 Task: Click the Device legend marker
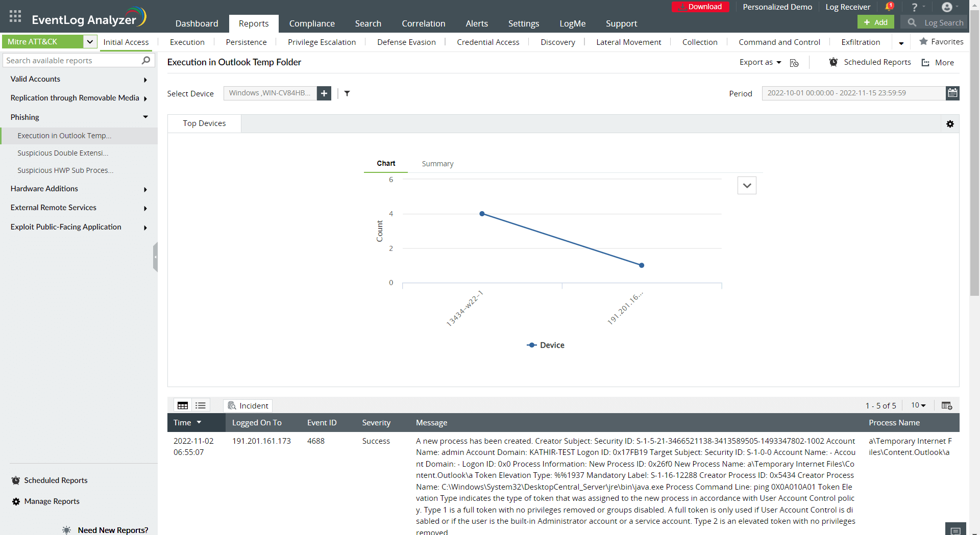(x=532, y=345)
